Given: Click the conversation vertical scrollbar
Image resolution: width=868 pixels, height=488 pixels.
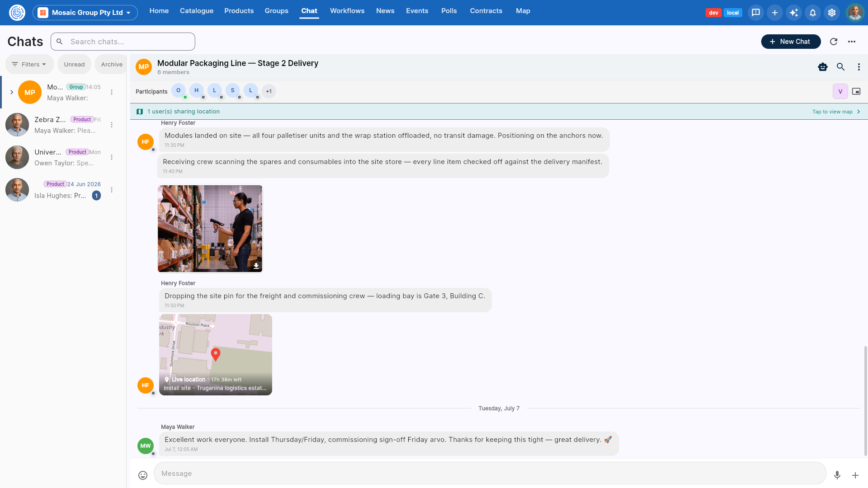Looking at the screenshot, I should pos(865,401).
